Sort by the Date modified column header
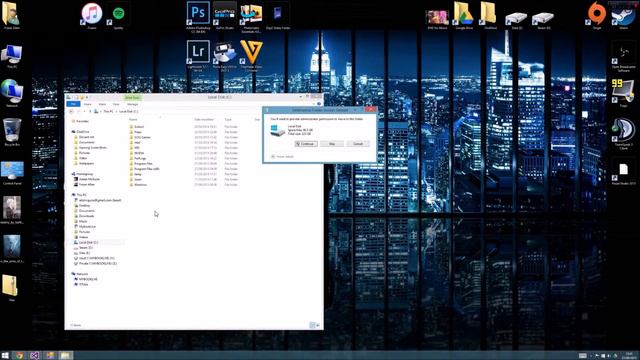The width and height of the screenshot is (640, 360). pos(204,119)
